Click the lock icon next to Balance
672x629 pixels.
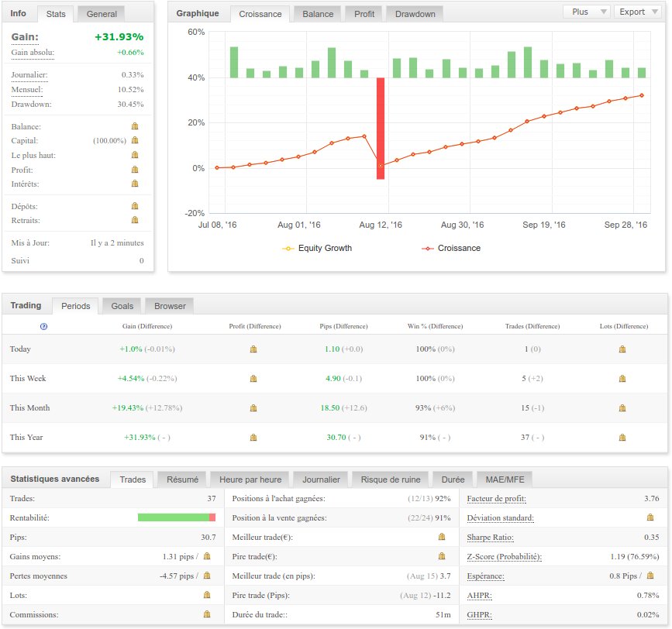click(x=134, y=126)
